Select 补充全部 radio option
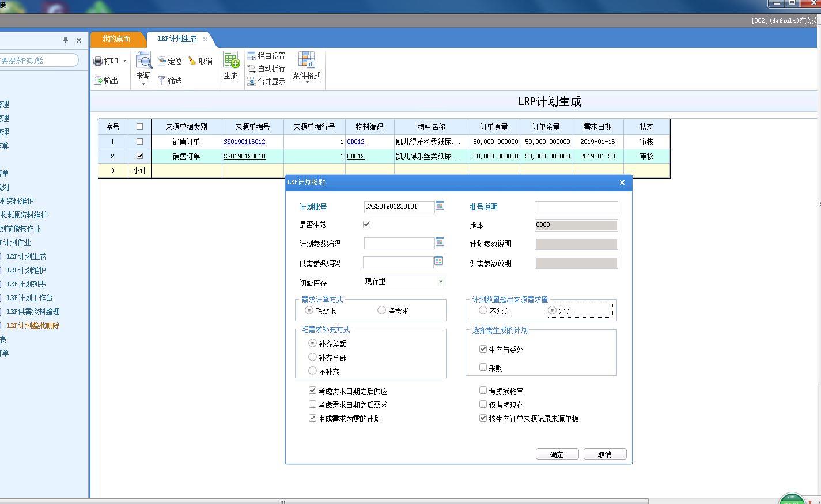The height and width of the screenshot is (504, 821). (x=312, y=357)
